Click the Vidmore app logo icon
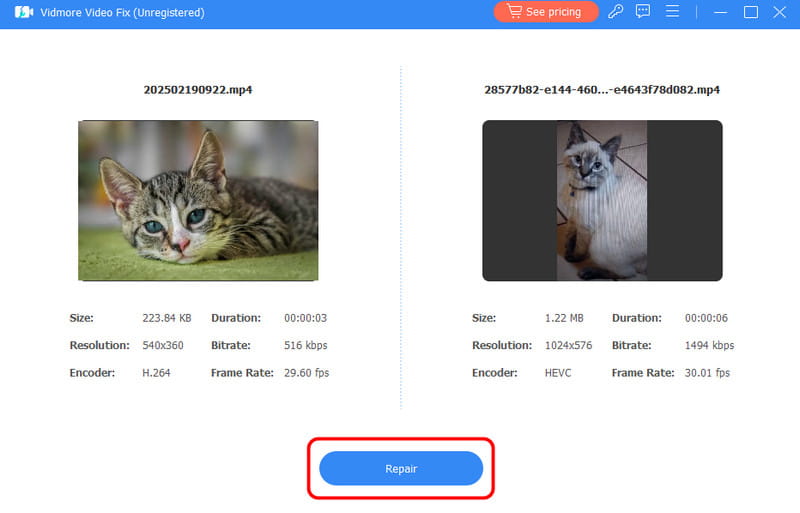This screenshot has width=800, height=513. 24,12
